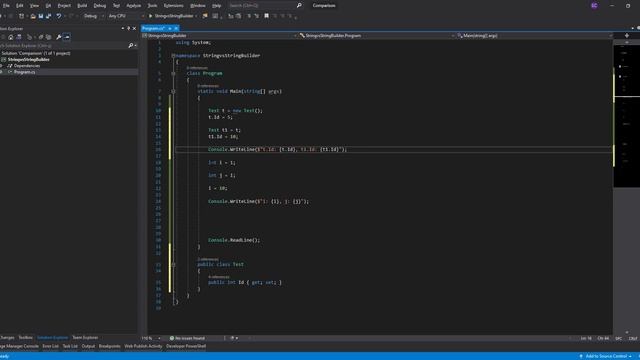Click the Undo toolbar icon

[59, 16]
